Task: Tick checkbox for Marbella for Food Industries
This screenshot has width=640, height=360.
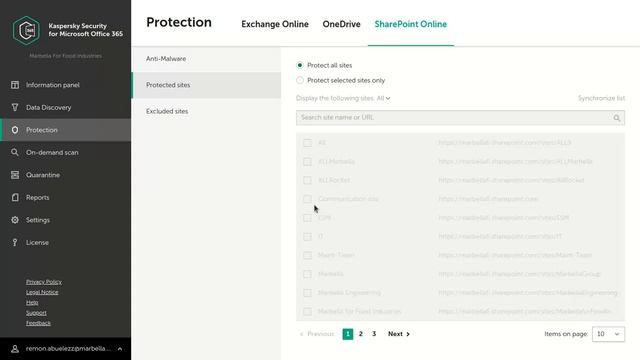Action: [307, 311]
